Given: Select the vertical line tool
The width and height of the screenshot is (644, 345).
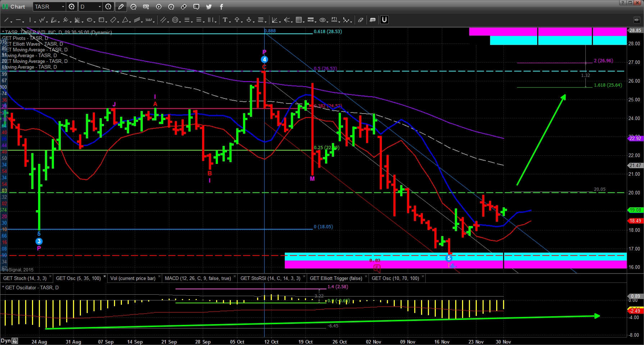Looking at the screenshot, I should point(30,20).
